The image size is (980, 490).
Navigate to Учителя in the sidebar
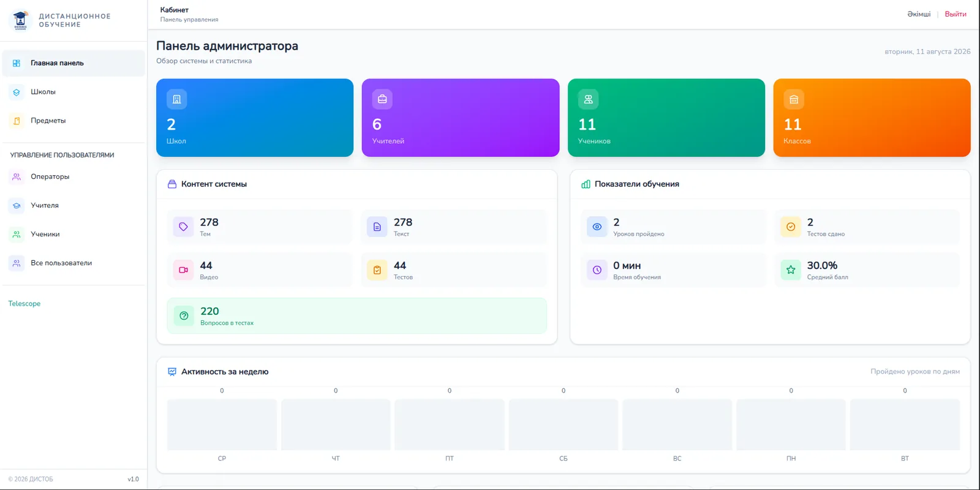(73, 205)
